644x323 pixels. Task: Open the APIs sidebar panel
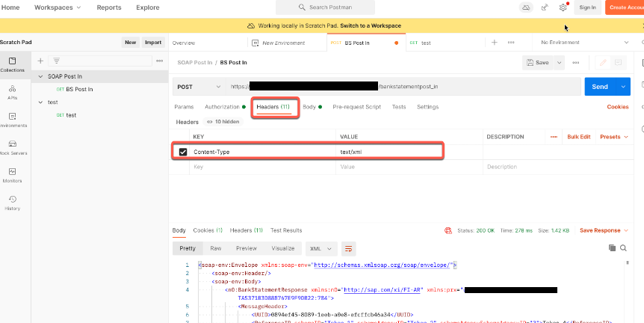12,91
